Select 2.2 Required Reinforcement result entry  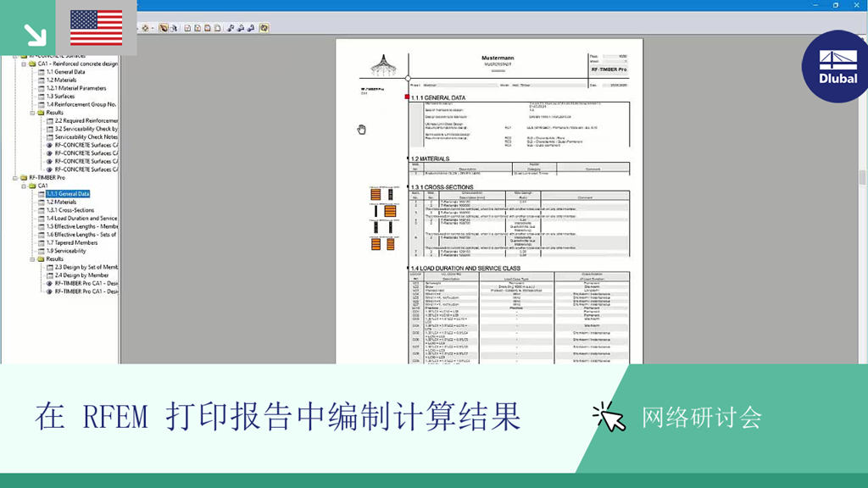[86, 120]
